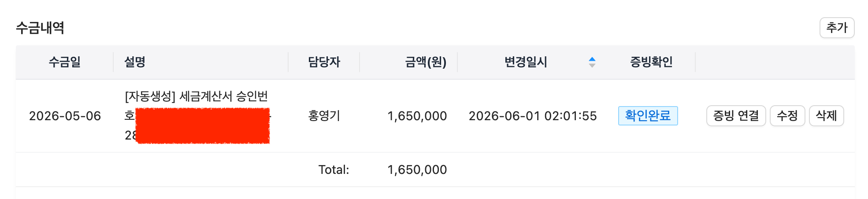This screenshot has height=199, width=868.
Task: Select the date cell 2026-05-06
Action: 65,116
